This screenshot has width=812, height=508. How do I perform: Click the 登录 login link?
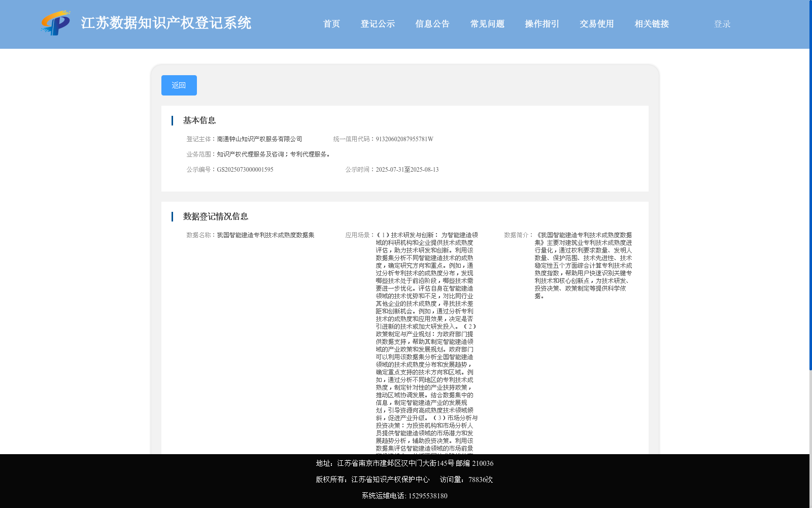coord(722,24)
